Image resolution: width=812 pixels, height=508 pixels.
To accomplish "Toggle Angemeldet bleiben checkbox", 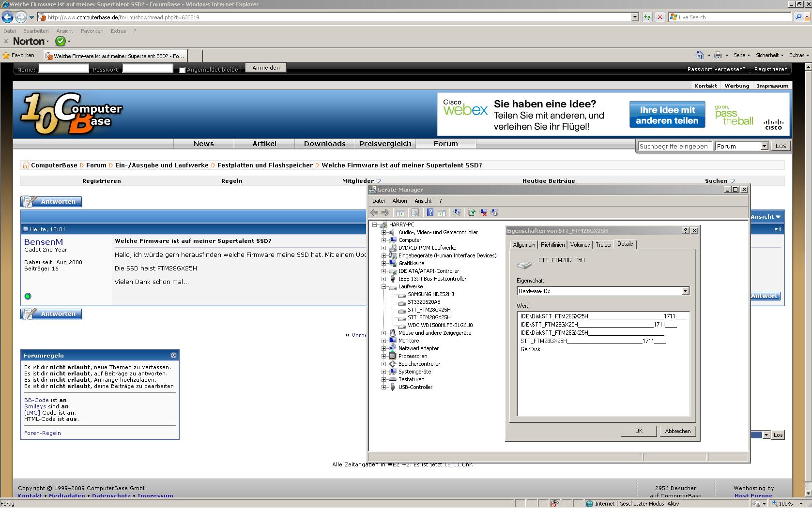I will click(183, 70).
